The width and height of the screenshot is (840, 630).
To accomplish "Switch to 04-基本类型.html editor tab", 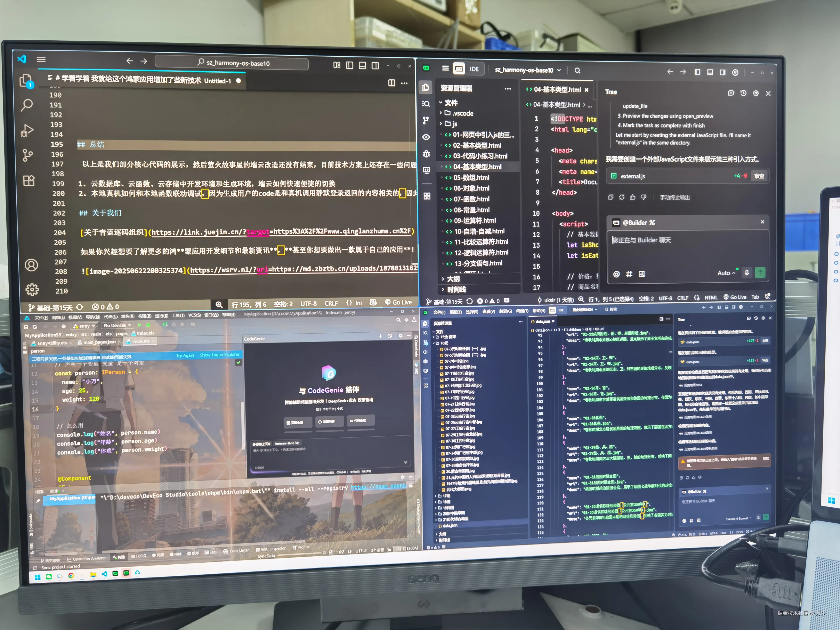I will [557, 90].
